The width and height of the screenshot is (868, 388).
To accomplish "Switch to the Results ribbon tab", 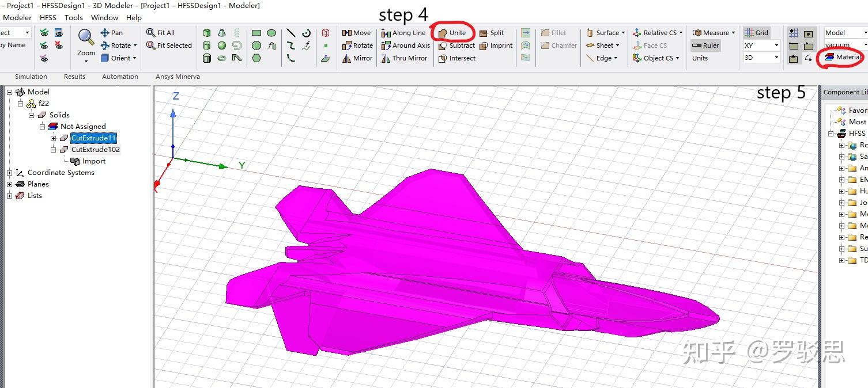I will click(74, 77).
